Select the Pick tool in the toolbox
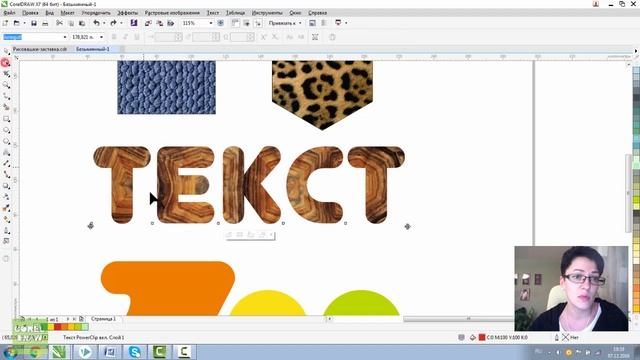The image size is (640, 360). (x=6, y=51)
